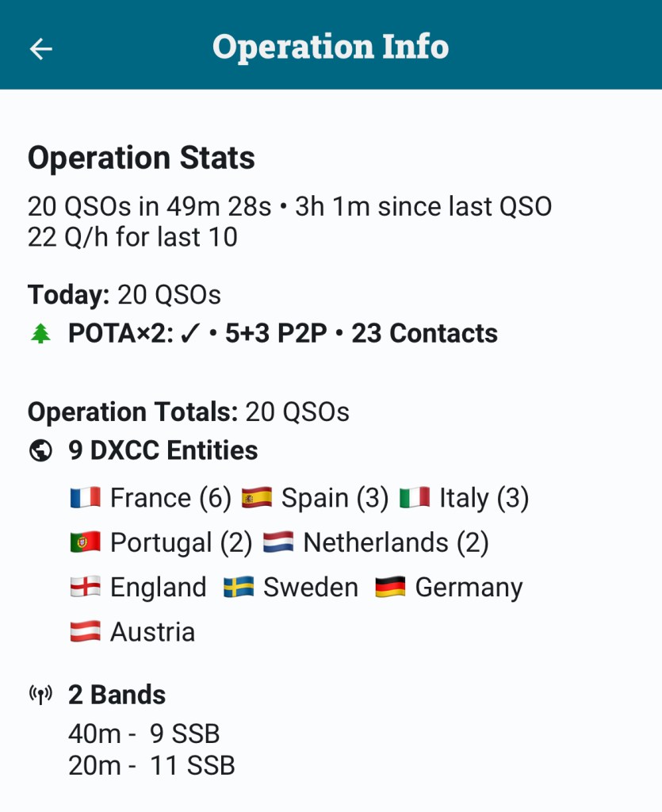Tap the France flag icon
Image resolution: width=662 pixels, height=812 pixels.
click(85, 498)
